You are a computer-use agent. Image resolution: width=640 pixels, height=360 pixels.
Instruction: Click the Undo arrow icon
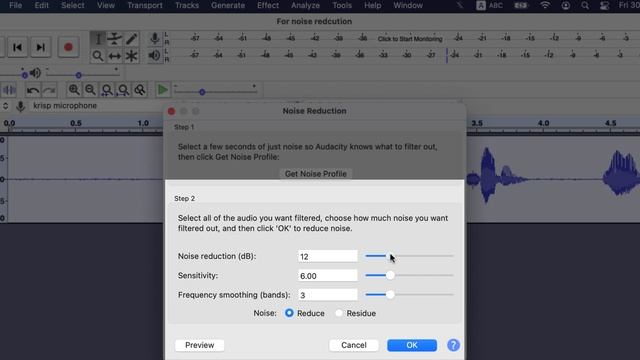pyautogui.click(x=33, y=90)
